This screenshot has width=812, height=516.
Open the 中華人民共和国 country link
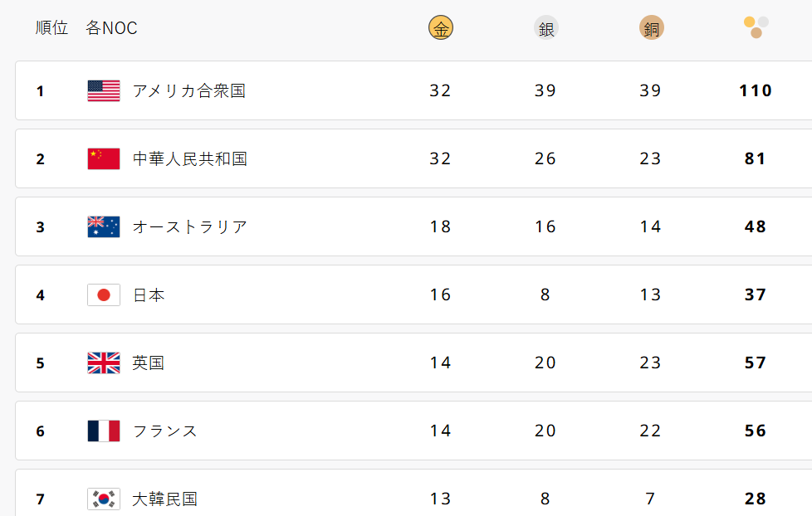tap(190, 158)
